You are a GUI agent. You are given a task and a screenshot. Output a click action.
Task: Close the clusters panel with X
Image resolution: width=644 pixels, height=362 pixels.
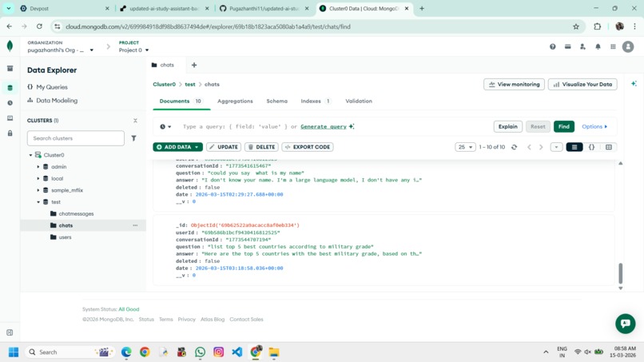[135, 121]
